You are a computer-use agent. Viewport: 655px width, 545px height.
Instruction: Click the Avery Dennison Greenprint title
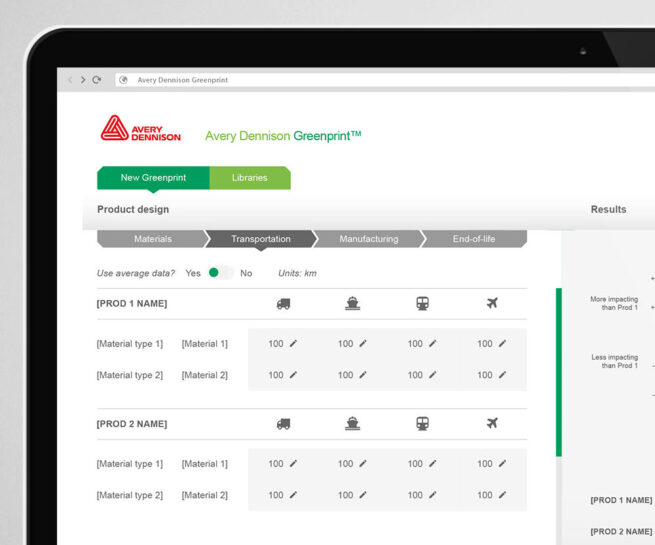[x=283, y=136]
